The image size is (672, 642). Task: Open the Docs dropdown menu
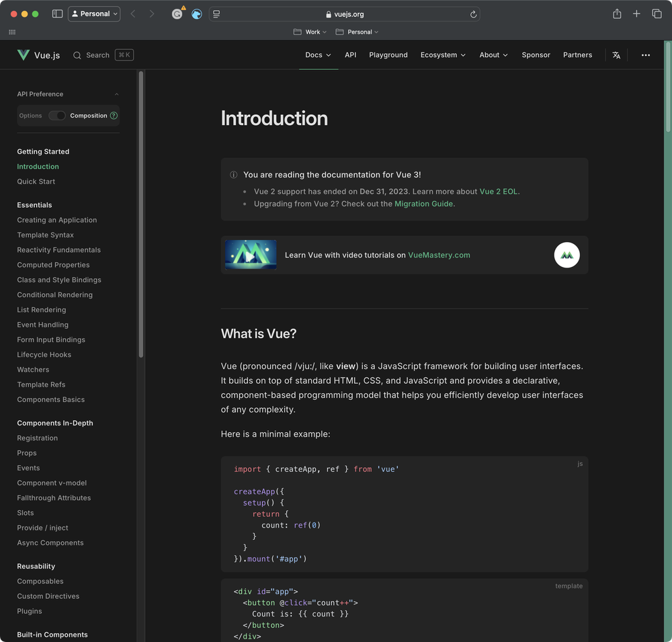pos(318,55)
